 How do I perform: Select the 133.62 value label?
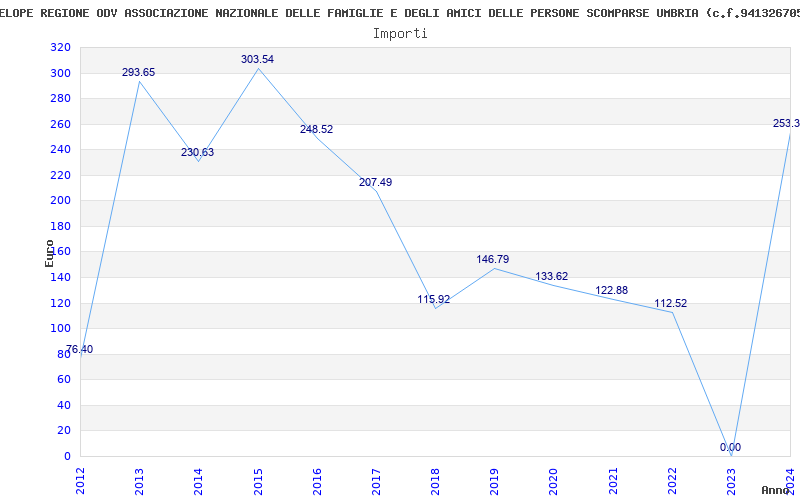click(x=552, y=277)
